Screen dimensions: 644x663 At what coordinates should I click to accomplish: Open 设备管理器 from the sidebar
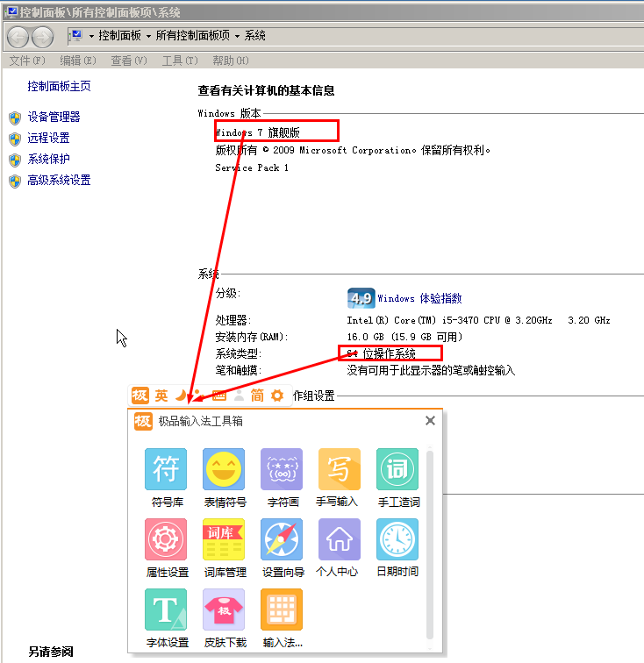[54, 117]
